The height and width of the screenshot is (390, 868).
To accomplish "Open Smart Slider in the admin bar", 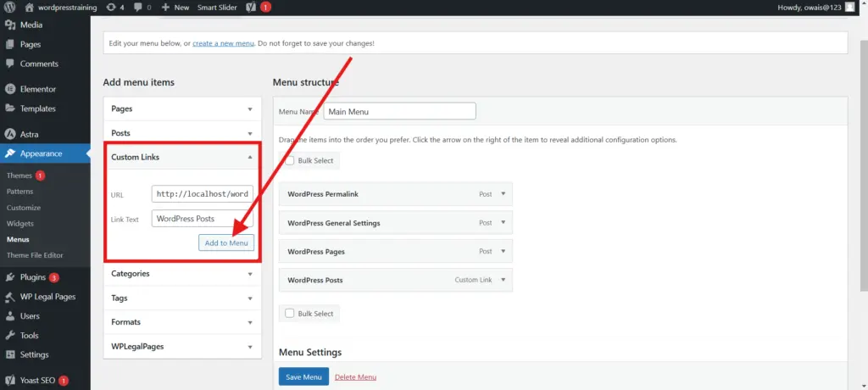I will (x=217, y=7).
